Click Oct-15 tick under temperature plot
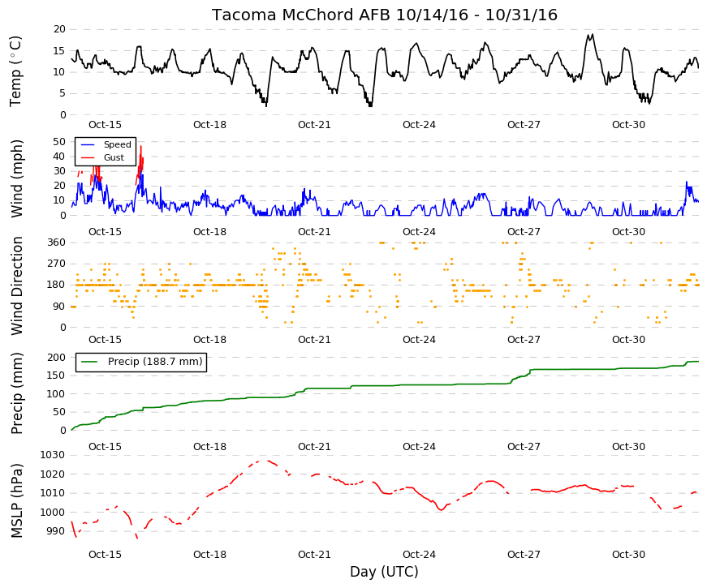The width and height of the screenshot is (707, 588). (x=105, y=125)
